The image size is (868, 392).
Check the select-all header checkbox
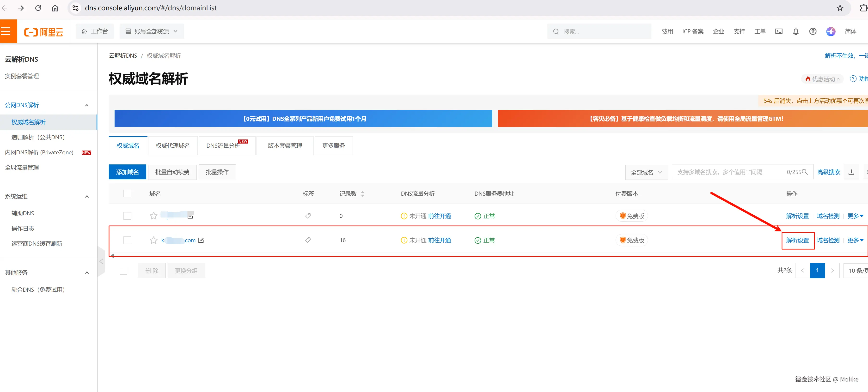[x=127, y=194]
